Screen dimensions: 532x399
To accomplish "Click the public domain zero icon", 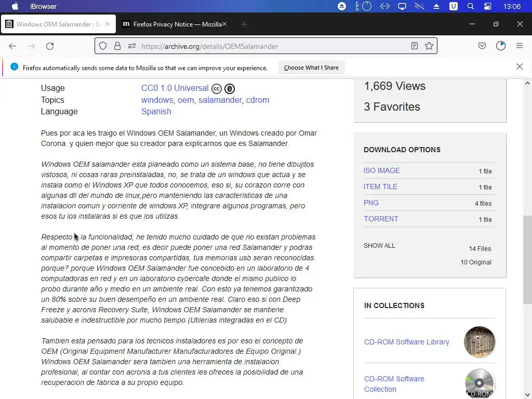I will [x=229, y=89].
